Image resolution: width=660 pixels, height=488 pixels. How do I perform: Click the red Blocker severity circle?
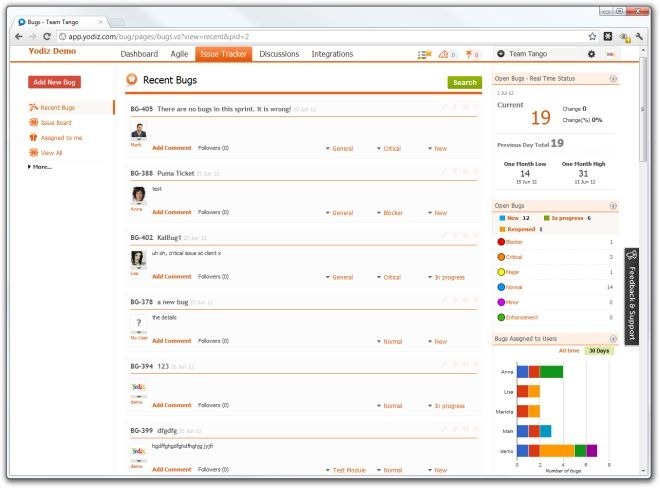coord(501,242)
